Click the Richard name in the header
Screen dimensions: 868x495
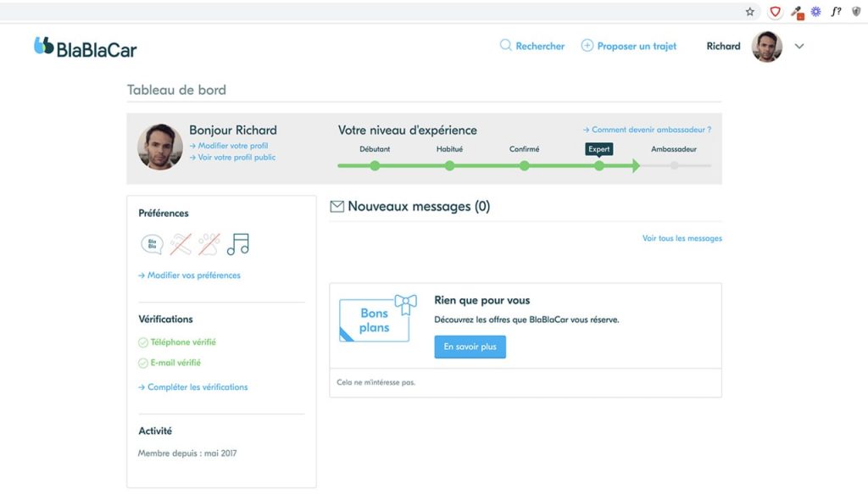click(x=724, y=46)
